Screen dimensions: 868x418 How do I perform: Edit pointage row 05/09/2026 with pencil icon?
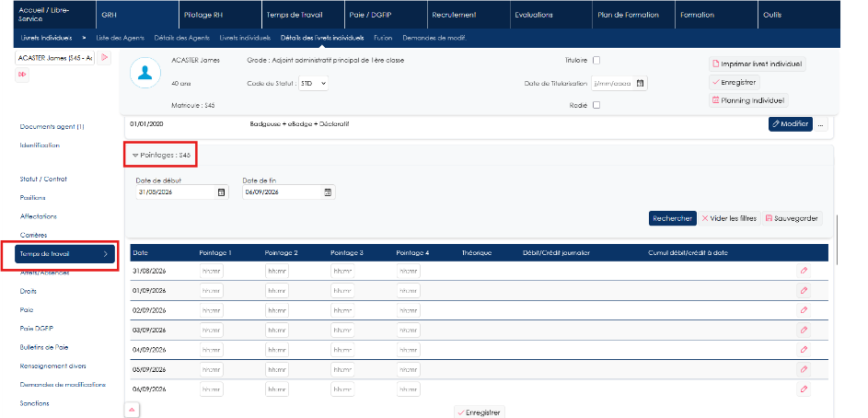point(804,369)
